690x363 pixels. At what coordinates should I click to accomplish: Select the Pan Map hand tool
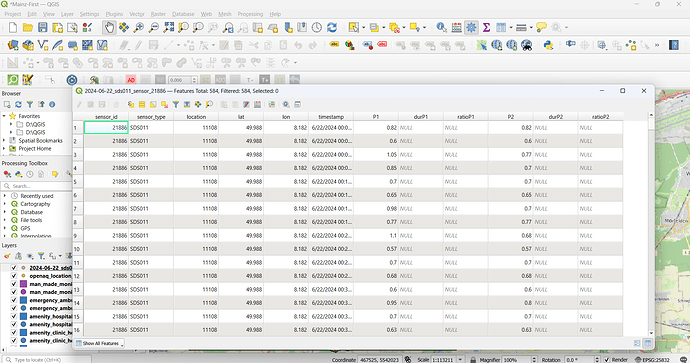(x=109, y=28)
